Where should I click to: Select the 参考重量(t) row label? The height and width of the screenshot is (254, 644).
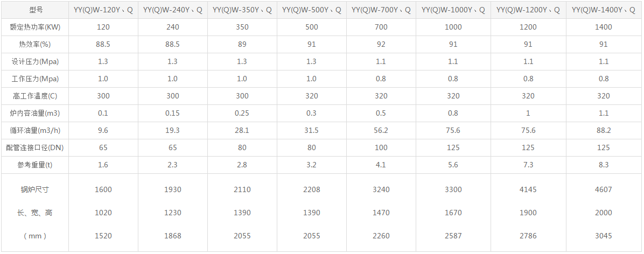click(35, 165)
